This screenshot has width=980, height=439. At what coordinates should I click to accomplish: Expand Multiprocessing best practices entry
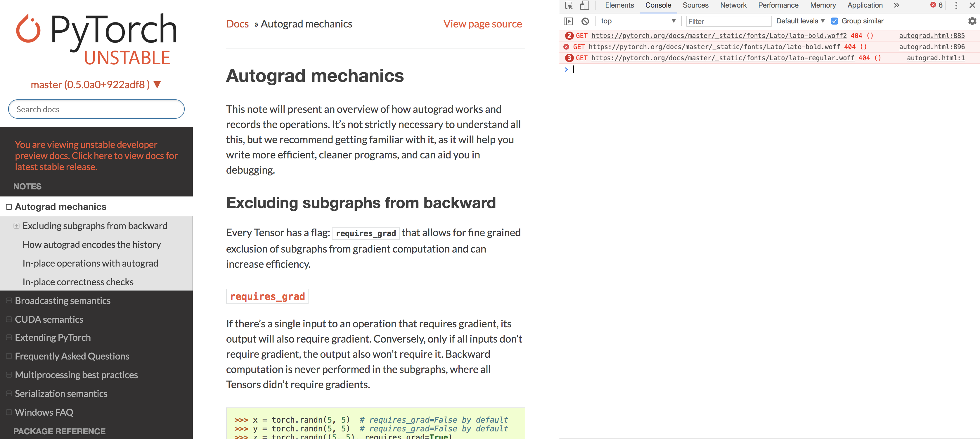click(9, 375)
